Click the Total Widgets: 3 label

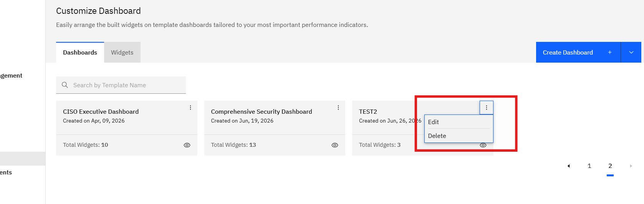click(x=380, y=145)
